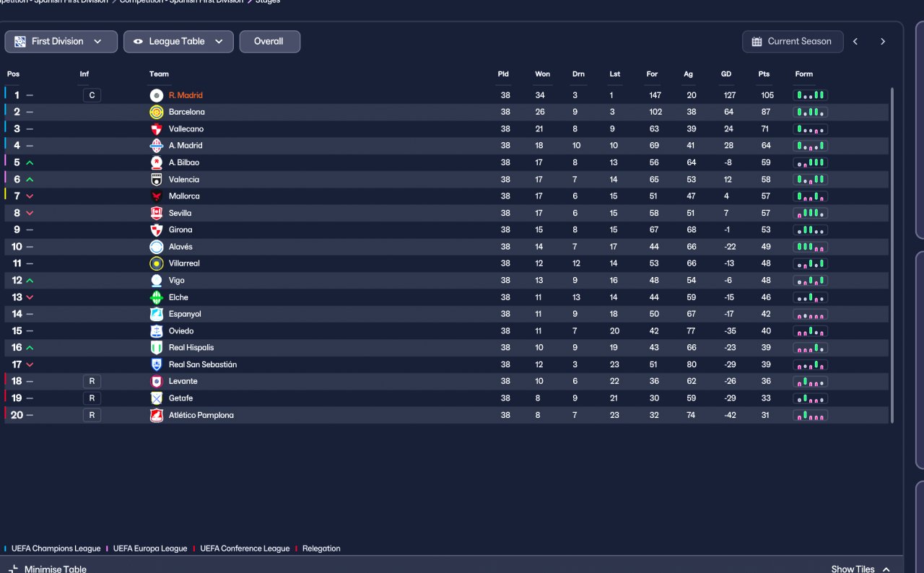The width and height of the screenshot is (924, 573).
Task: Click the Valencia club badge icon
Action: [x=157, y=180]
